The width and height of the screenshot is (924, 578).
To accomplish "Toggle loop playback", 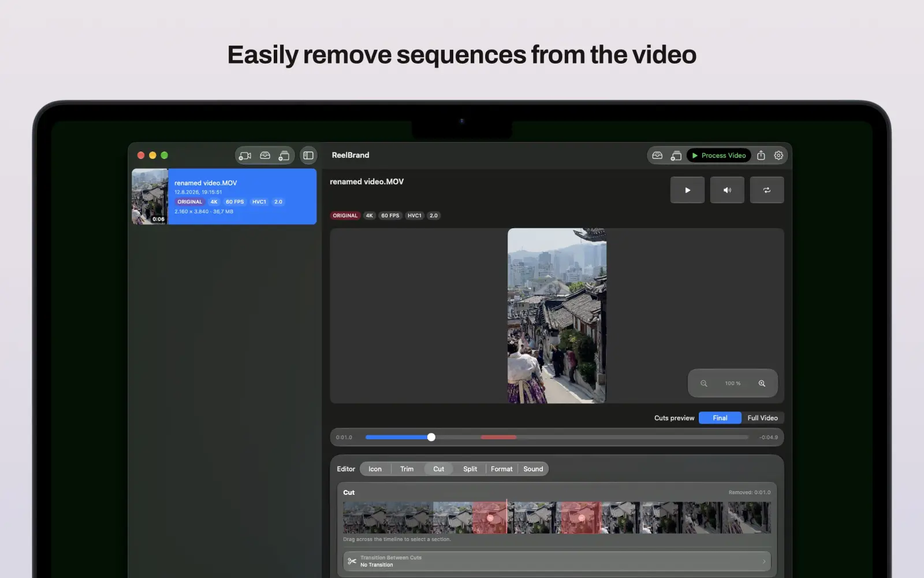I will click(767, 190).
